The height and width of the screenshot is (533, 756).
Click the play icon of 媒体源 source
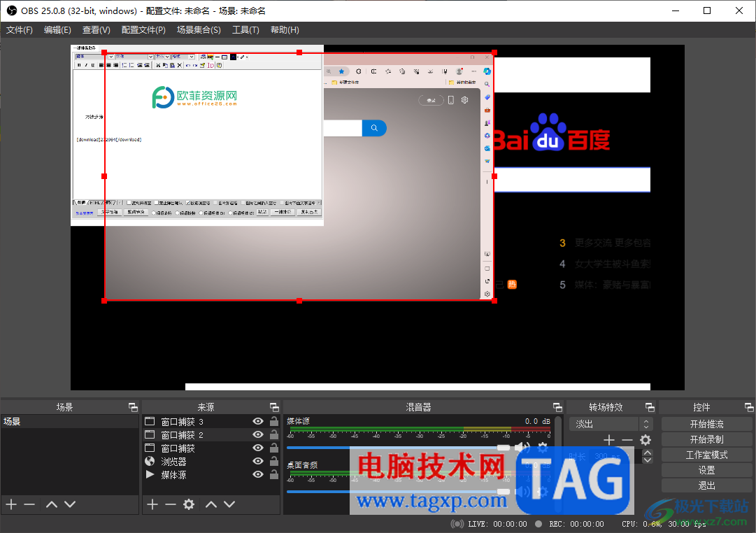[150, 475]
